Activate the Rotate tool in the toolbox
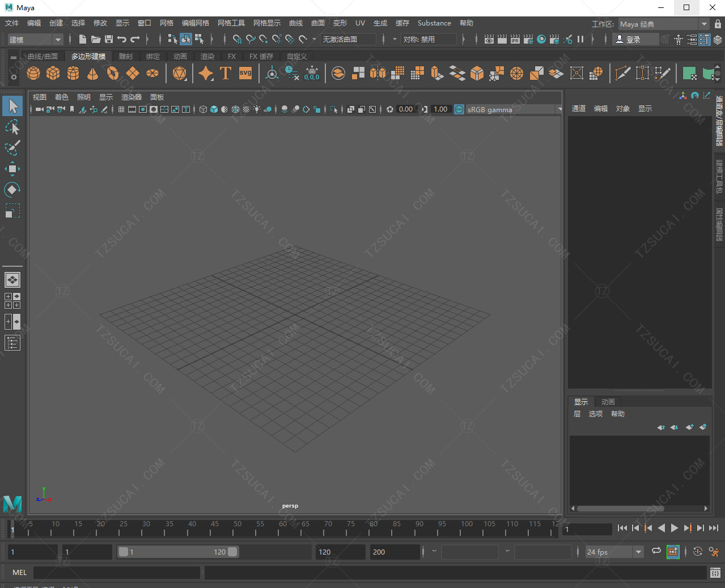 (x=12, y=190)
